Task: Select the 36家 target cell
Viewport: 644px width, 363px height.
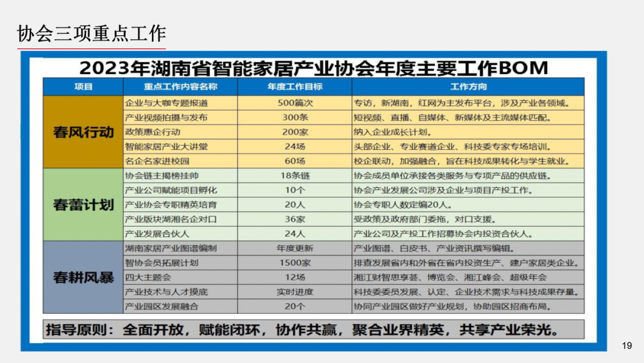Action: coord(295,219)
